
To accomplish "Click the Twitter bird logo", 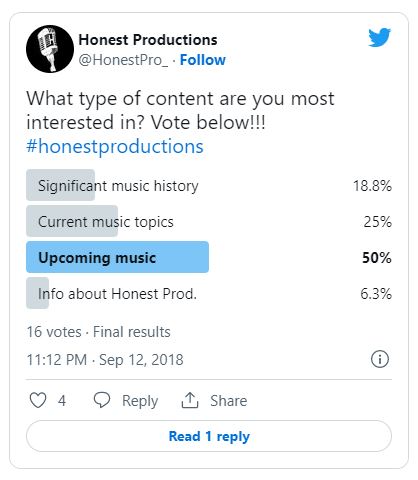I will pos(379,37).
